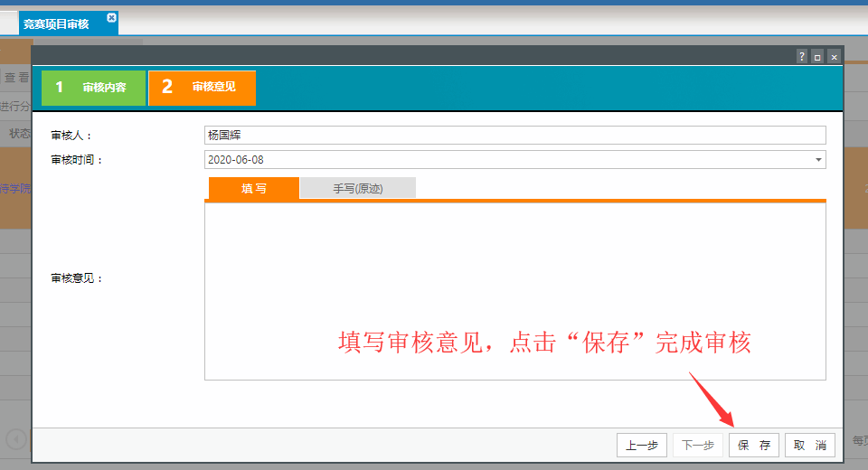Click the 状态 column header

(x=19, y=134)
